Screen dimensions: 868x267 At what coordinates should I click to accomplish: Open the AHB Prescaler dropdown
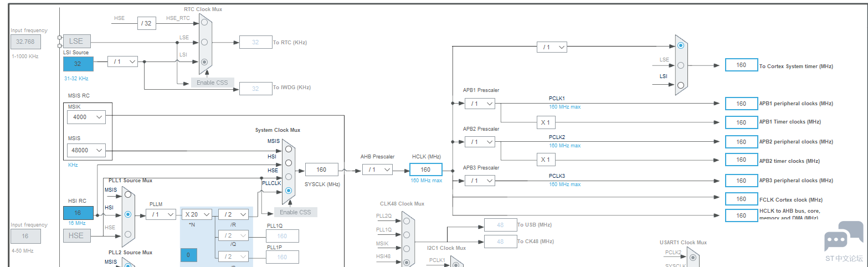click(x=377, y=170)
